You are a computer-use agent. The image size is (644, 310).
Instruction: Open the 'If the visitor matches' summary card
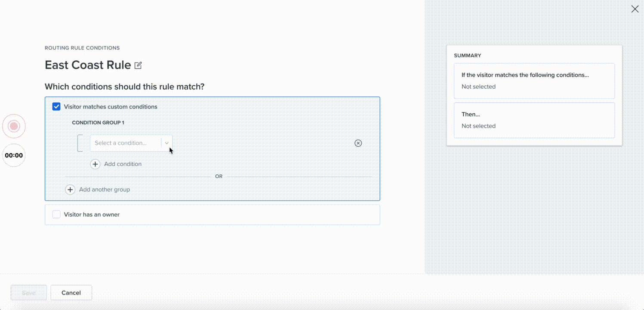click(534, 81)
